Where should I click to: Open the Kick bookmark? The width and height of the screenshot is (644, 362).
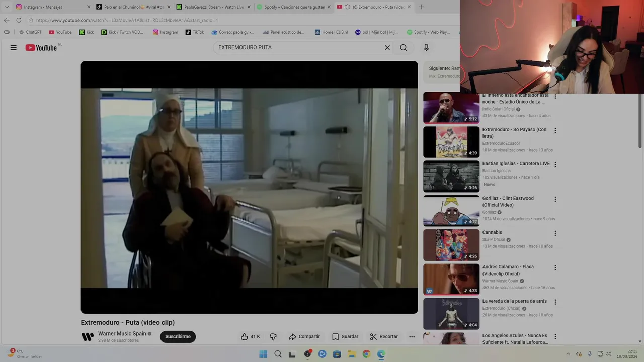[x=87, y=32]
